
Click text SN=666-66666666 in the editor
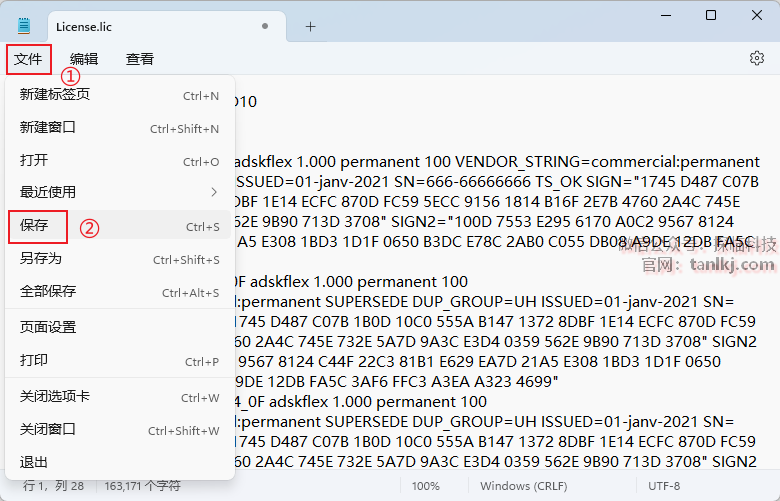pos(464,182)
